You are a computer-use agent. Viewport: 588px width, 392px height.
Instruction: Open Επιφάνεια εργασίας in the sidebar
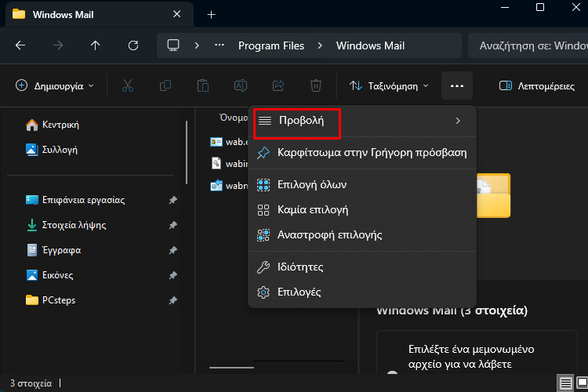click(75, 200)
